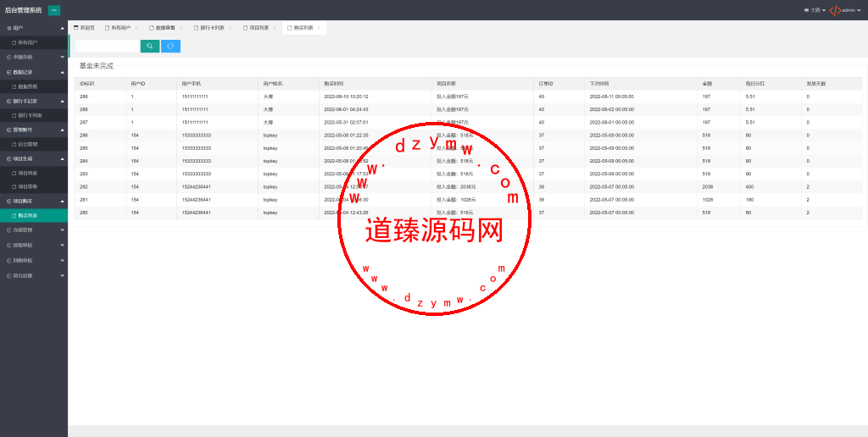Close the 购买列表 tab
The width and height of the screenshot is (868, 437).
pyautogui.click(x=319, y=28)
